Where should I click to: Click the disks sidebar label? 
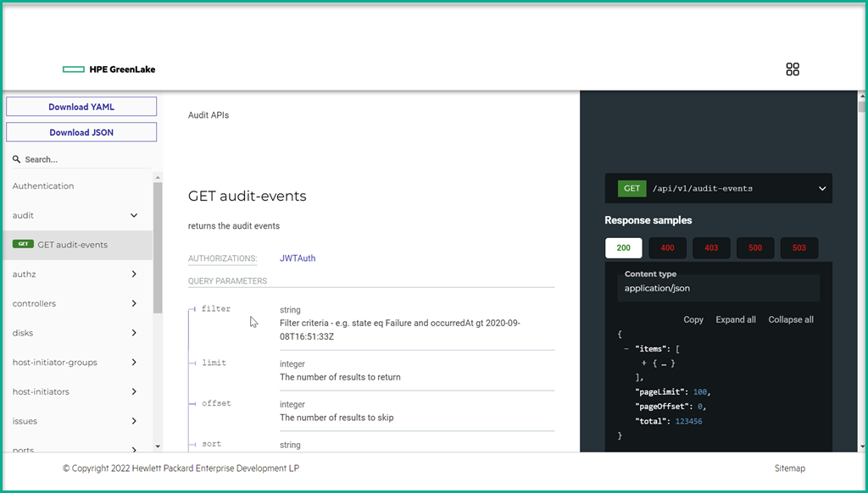click(23, 333)
